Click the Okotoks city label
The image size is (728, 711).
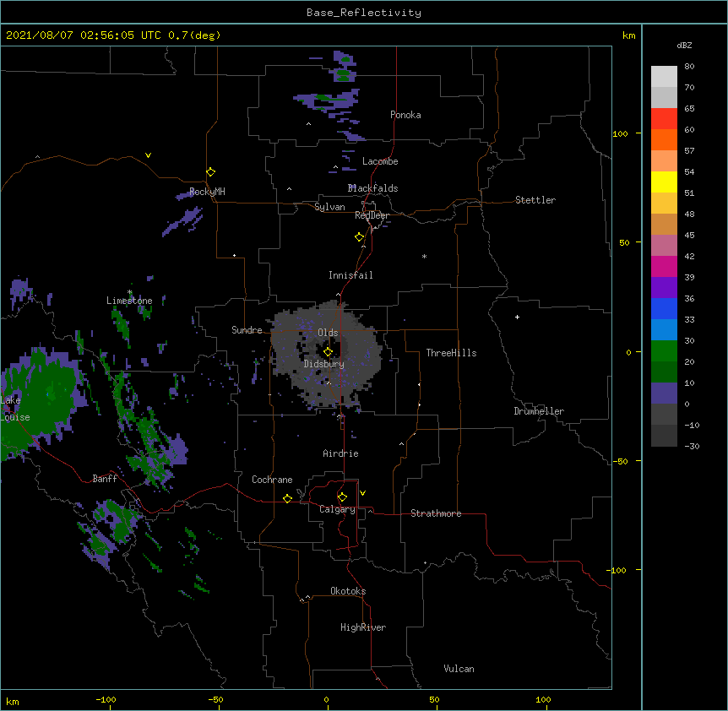(348, 591)
